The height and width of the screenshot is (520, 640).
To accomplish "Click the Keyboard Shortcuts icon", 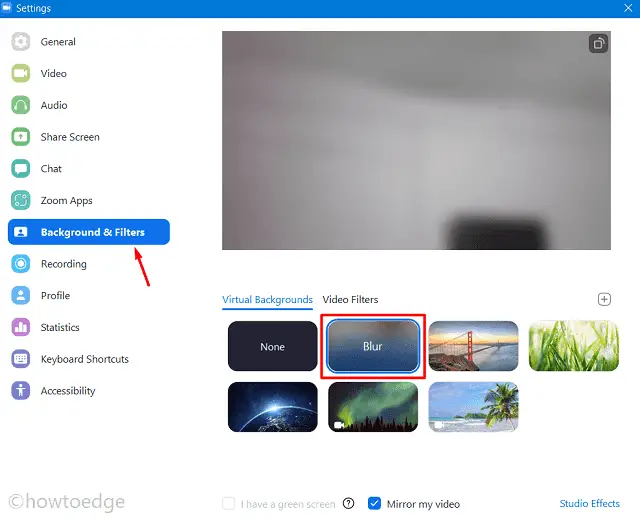I will click(20, 359).
